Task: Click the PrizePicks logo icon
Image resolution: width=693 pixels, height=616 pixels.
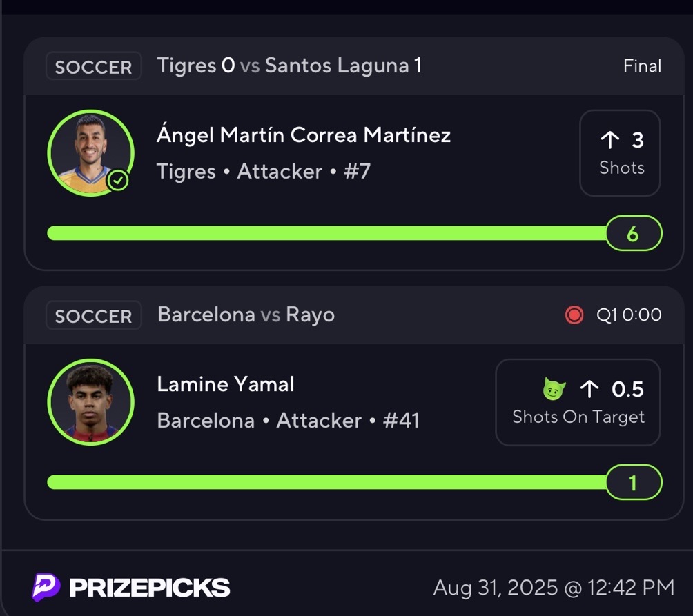Action: point(46,587)
